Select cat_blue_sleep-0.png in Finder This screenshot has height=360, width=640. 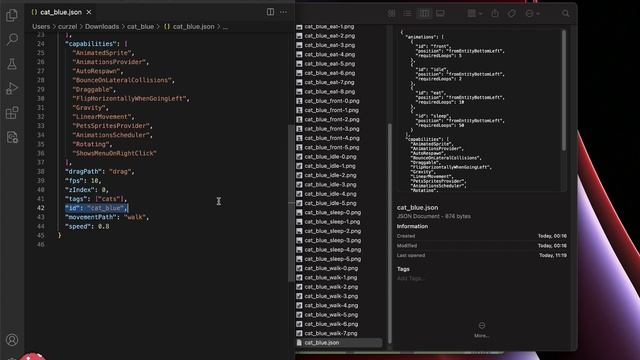[x=333, y=212]
